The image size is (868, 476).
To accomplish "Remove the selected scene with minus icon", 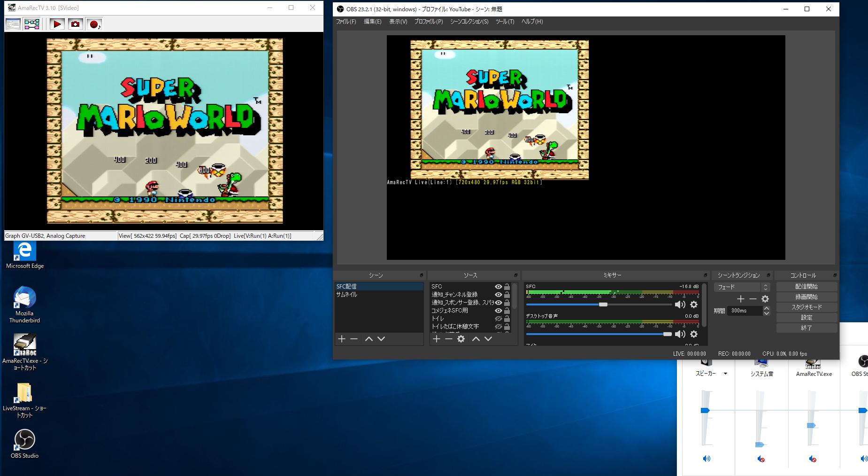I will 354,339.
